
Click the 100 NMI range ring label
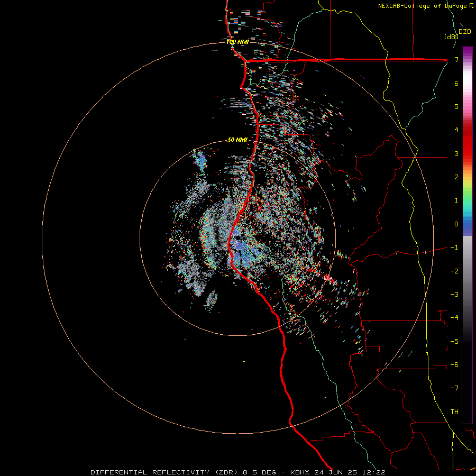(237, 42)
